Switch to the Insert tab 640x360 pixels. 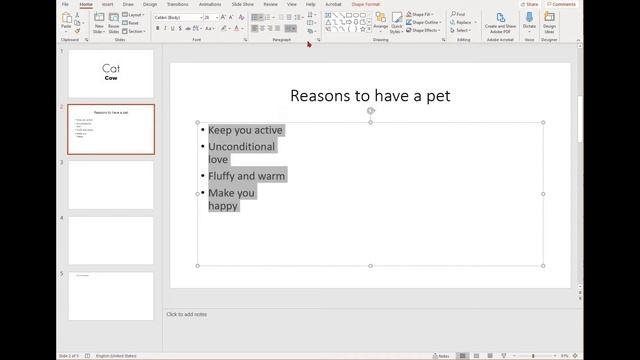point(108,4)
